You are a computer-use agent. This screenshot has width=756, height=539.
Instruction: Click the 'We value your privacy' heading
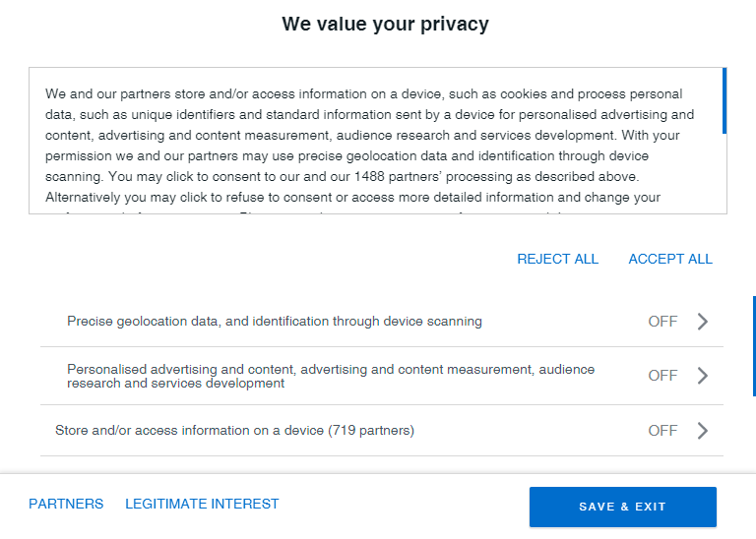[385, 24]
